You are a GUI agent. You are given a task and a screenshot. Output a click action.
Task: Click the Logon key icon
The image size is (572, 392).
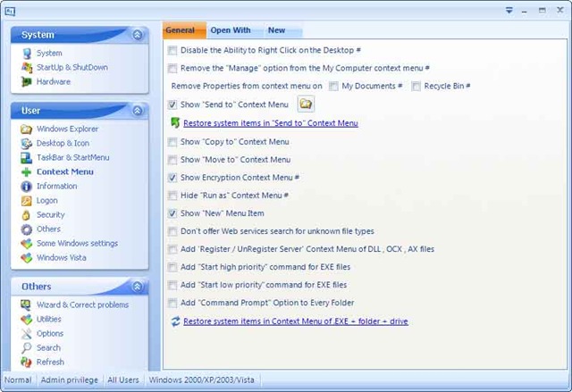coord(26,201)
